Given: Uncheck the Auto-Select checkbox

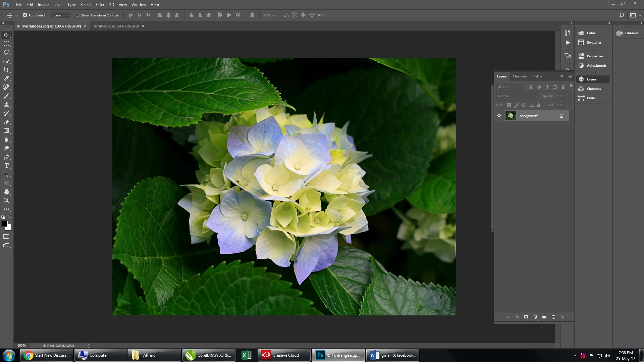Looking at the screenshot, I should [x=25, y=15].
